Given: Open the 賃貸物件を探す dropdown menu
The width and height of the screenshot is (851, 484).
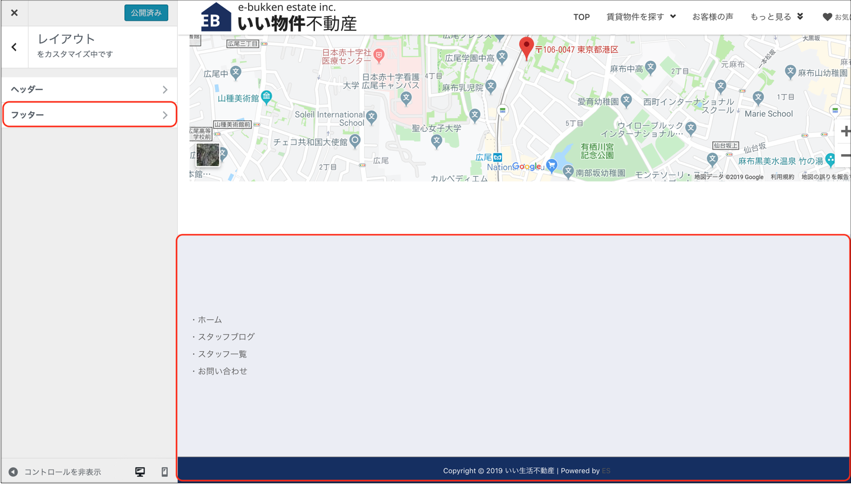Looking at the screenshot, I should coord(640,17).
